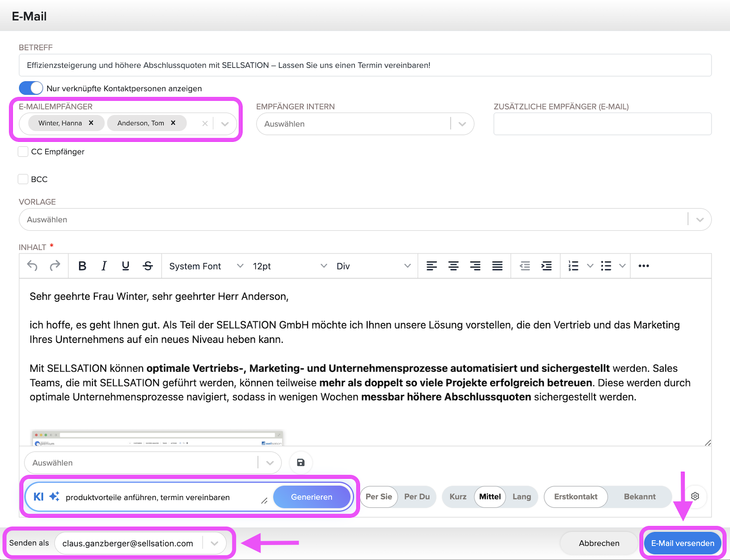Select the 'Erstkontakt' option
The width and height of the screenshot is (730, 560).
click(x=576, y=497)
